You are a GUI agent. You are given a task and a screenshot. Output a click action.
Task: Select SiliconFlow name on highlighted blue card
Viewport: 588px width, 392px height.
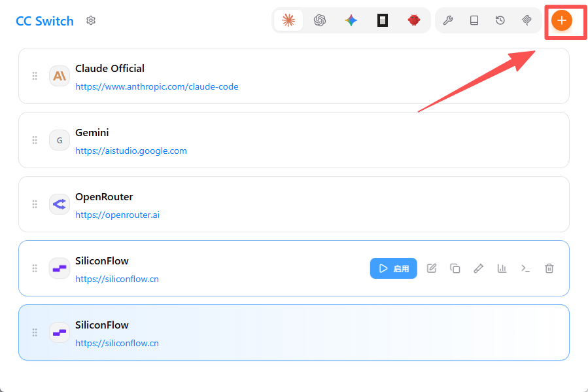[x=101, y=325]
